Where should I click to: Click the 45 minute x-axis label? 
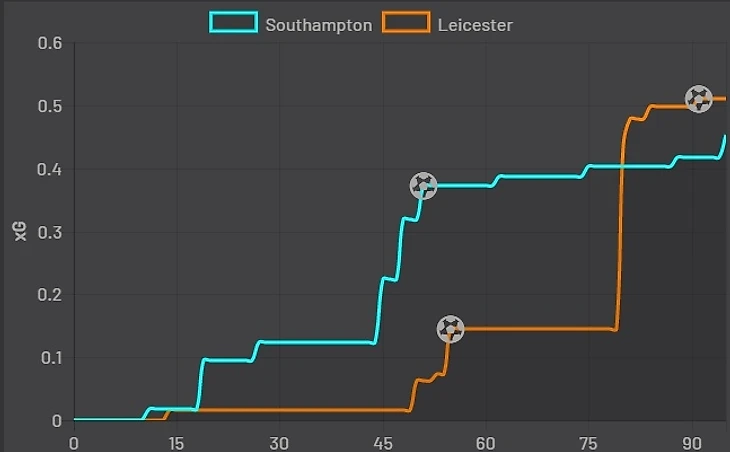click(382, 442)
